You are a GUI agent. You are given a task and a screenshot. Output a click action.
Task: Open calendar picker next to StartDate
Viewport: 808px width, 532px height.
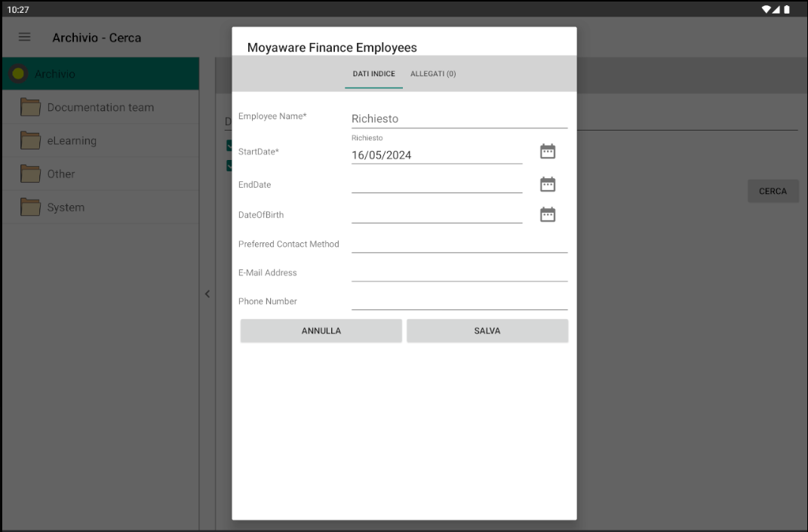(547, 150)
